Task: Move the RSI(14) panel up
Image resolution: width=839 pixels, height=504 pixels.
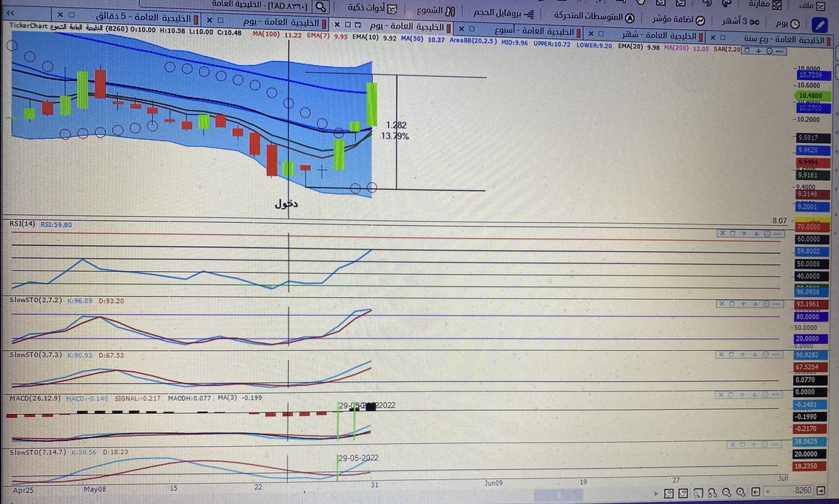Action: click(745, 233)
